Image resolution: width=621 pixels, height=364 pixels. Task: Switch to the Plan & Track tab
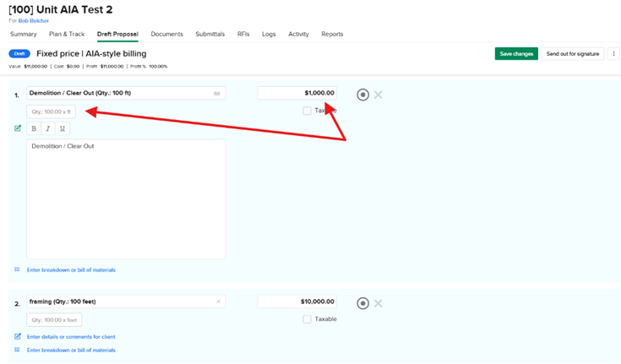coord(67,35)
